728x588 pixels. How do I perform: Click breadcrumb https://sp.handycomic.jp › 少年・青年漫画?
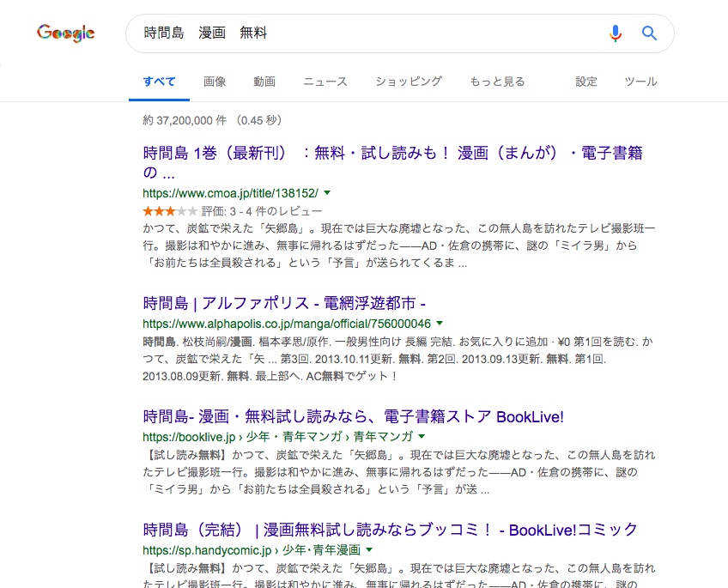click(252, 550)
